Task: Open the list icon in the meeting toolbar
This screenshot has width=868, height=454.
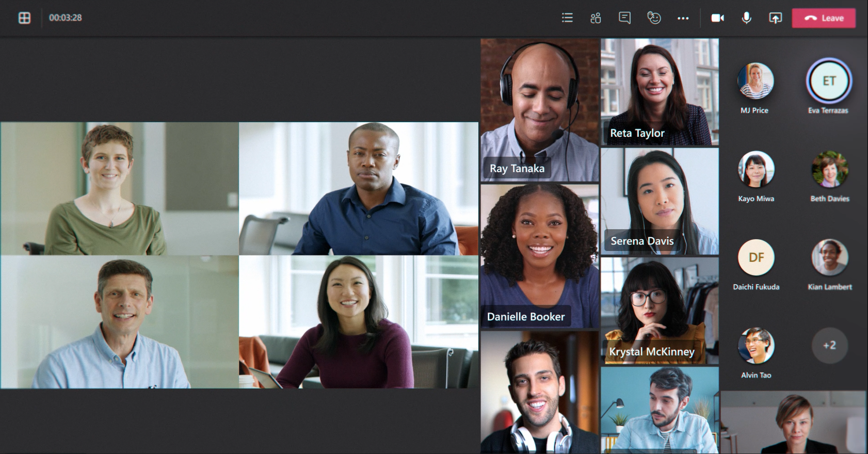Action: [567, 18]
